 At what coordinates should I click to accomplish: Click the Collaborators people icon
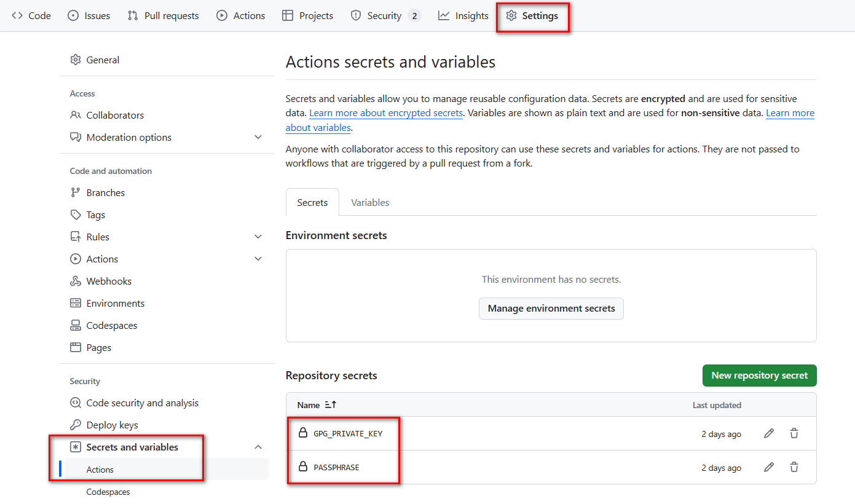point(76,115)
